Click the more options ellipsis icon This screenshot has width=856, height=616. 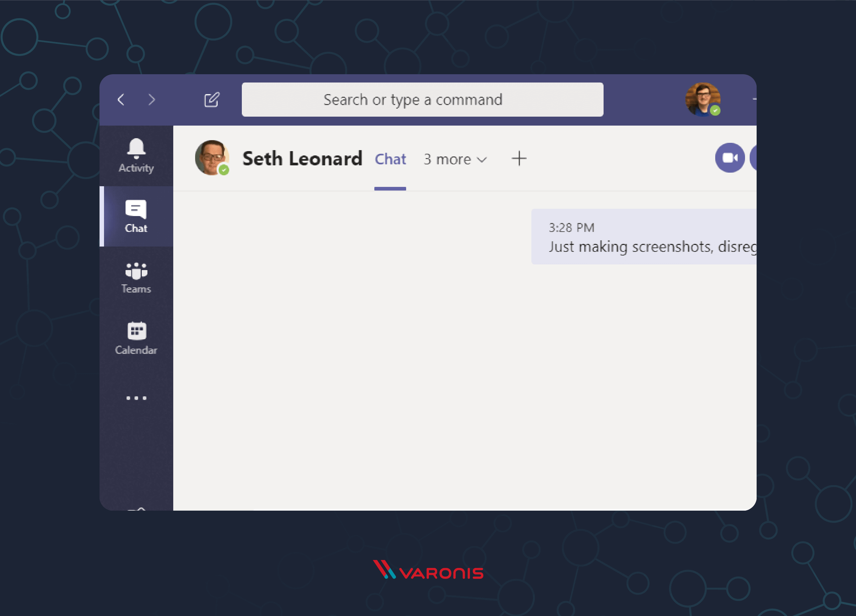pyautogui.click(x=135, y=397)
